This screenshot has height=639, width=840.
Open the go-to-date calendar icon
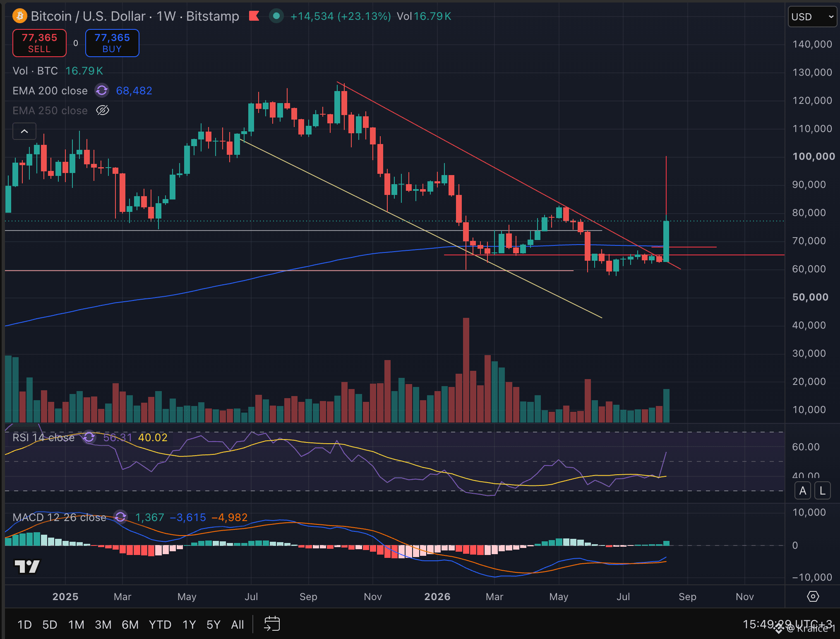272,624
